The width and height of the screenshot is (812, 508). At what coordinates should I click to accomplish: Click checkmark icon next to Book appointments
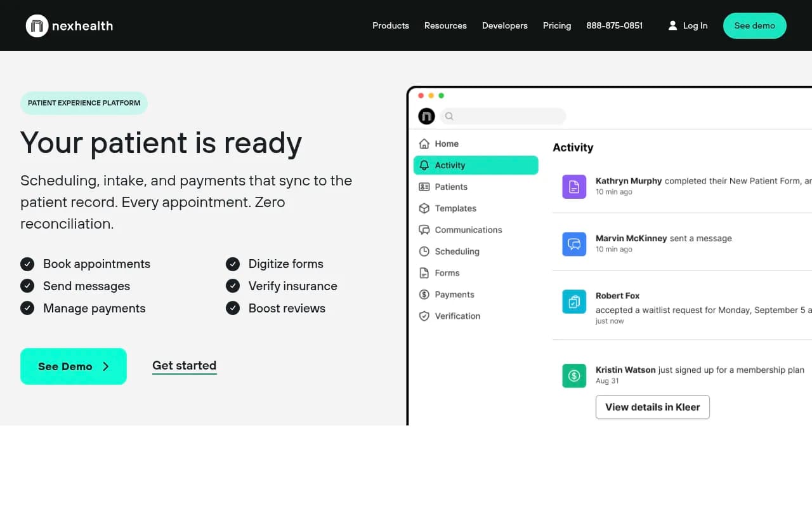27,264
